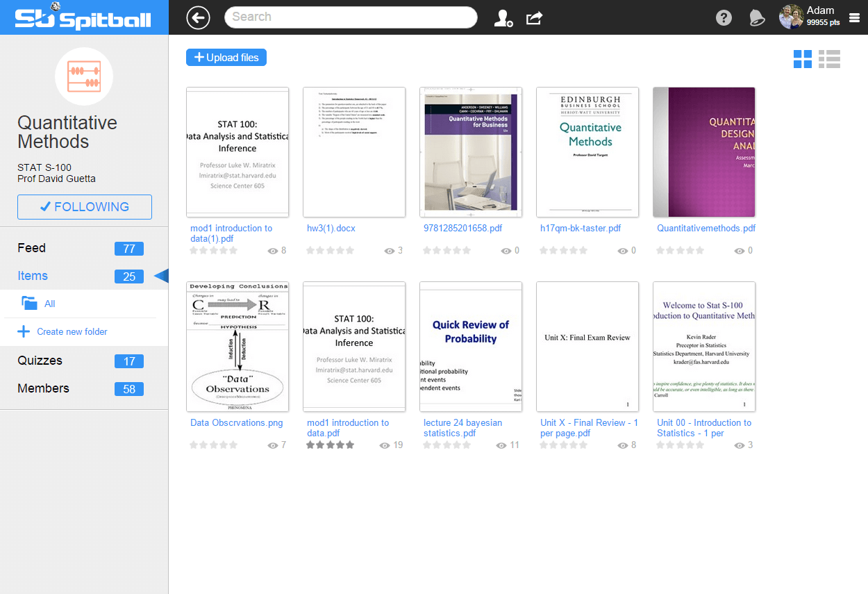
Task: Open the Members section
Action: pyautogui.click(x=43, y=388)
